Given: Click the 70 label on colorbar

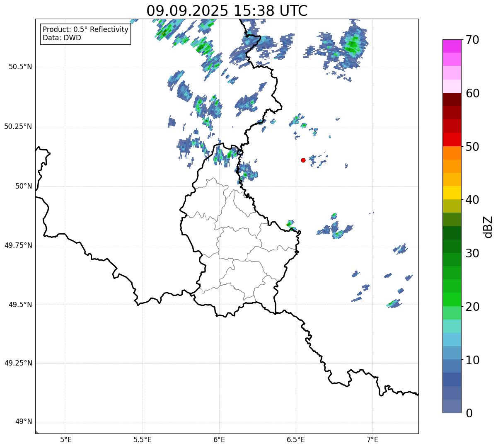Looking at the screenshot, I should click(472, 40).
